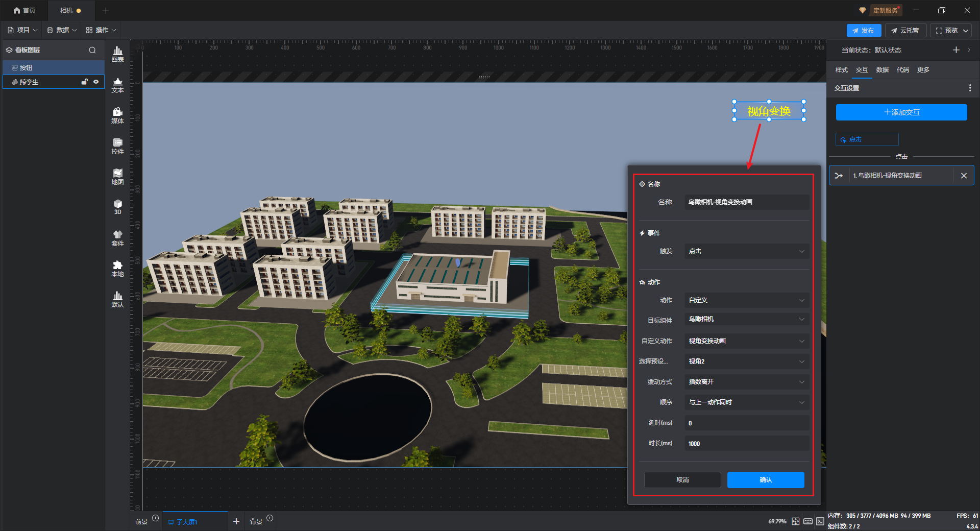Open the 缓动方式 dropdown showing 指数离开
Viewport: 980px width, 531px height.
tap(746, 382)
